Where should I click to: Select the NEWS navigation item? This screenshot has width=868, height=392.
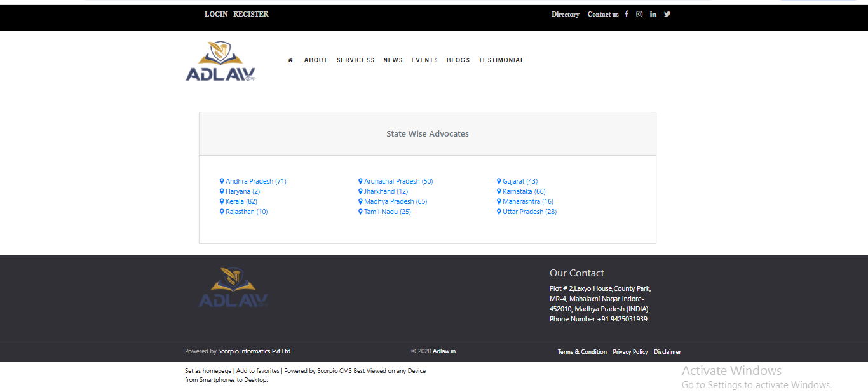[x=393, y=60]
